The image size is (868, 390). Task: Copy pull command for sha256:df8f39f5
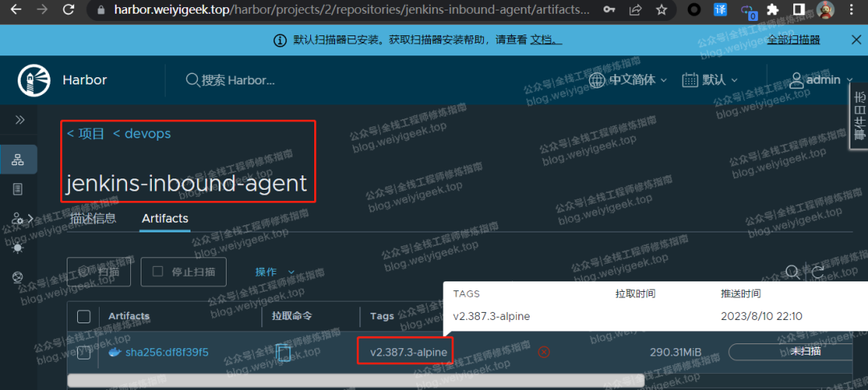[x=283, y=352]
